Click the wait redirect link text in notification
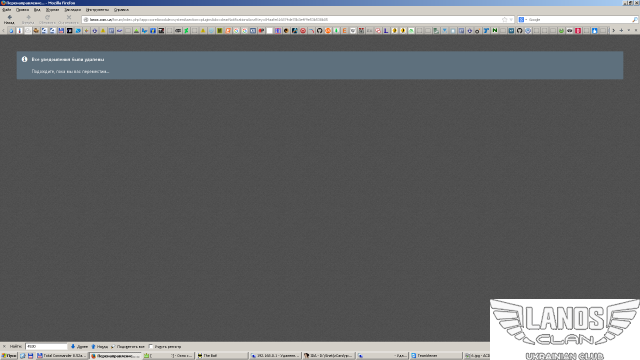Image resolution: width=640 pixels, height=360 pixels. pos(70,71)
